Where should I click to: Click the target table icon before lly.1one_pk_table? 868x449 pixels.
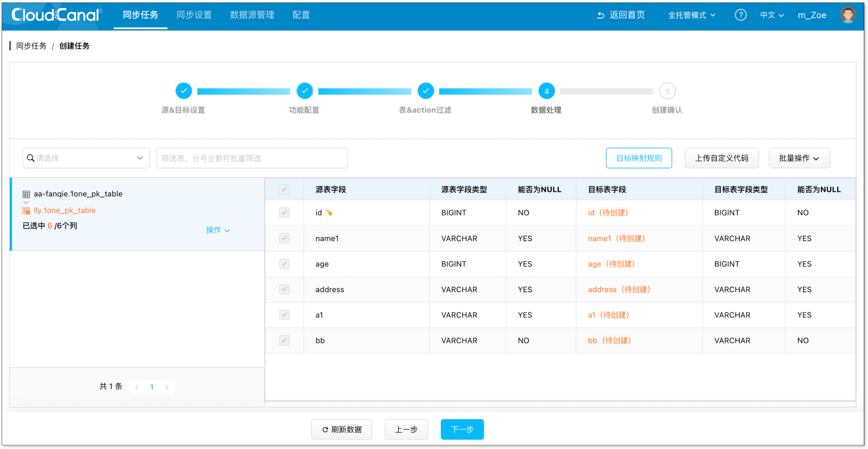26,210
